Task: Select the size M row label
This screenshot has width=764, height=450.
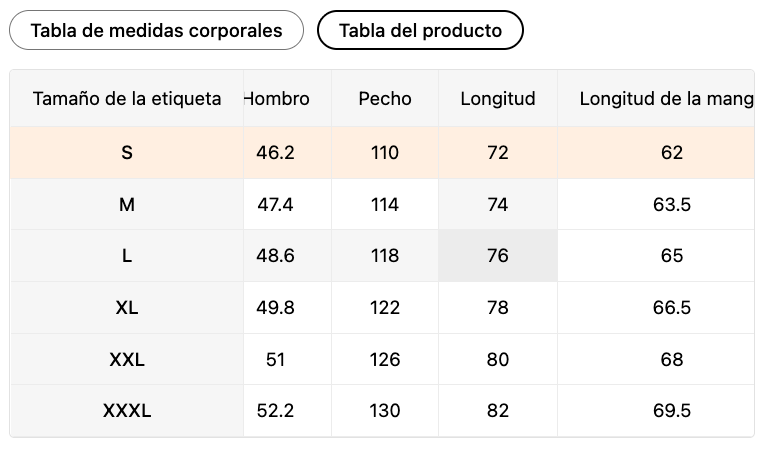Action: click(x=127, y=205)
